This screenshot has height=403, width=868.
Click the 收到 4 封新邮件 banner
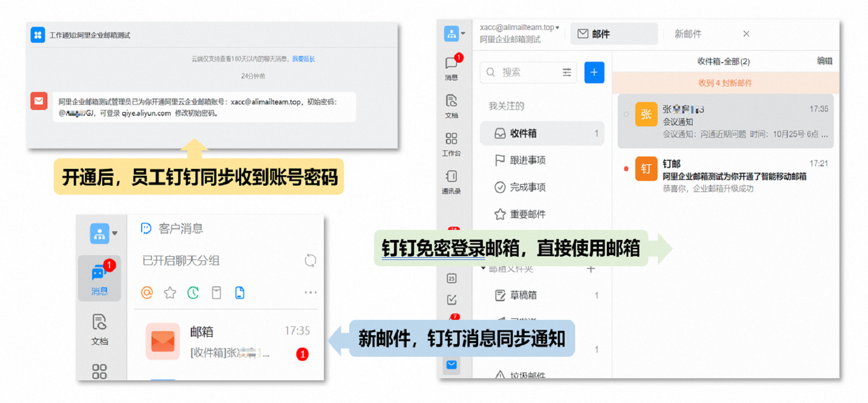point(725,83)
